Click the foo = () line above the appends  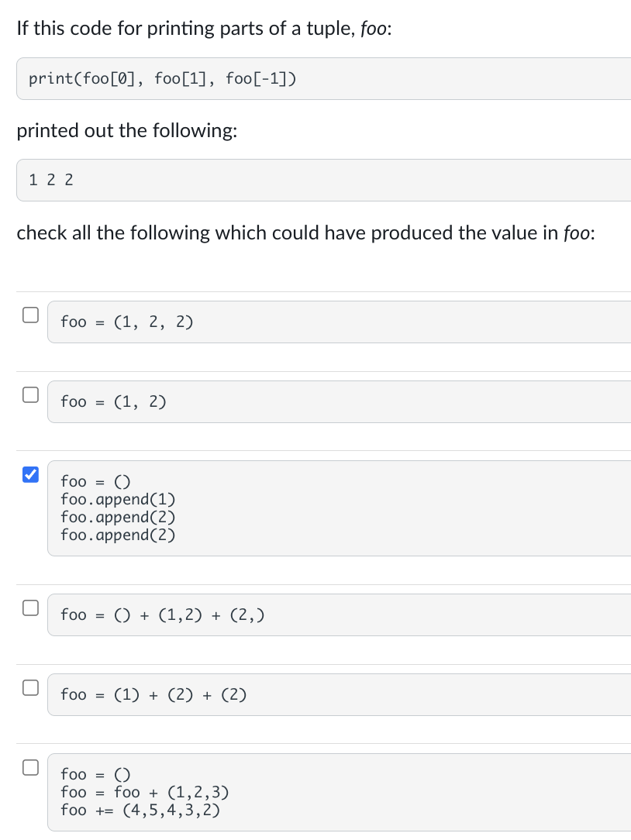click(90, 481)
